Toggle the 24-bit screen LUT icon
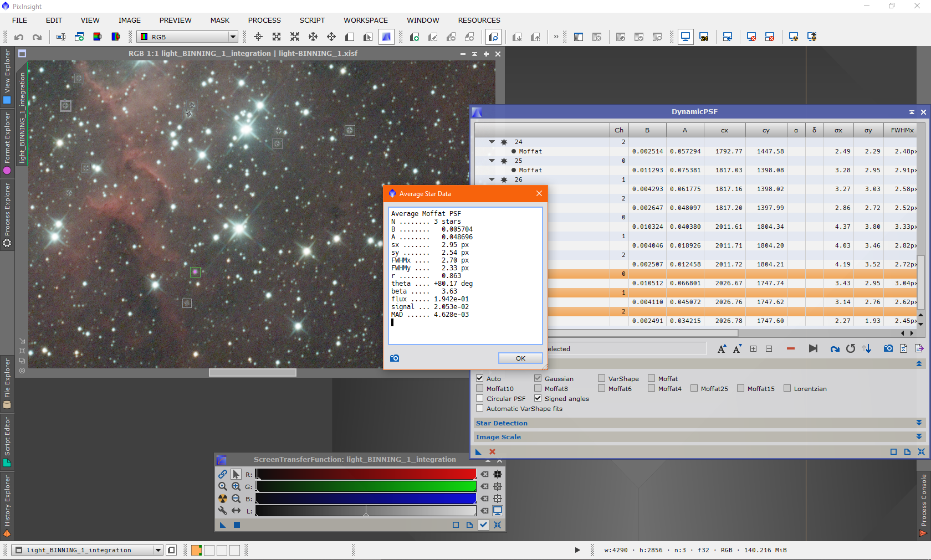The image size is (931, 560). (x=704, y=37)
